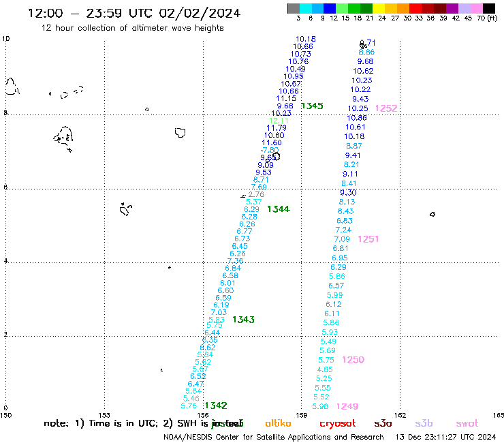This screenshot has height=443, width=504.
Task: Click the '10.86' wave height value
Action: pyautogui.click(x=357, y=118)
